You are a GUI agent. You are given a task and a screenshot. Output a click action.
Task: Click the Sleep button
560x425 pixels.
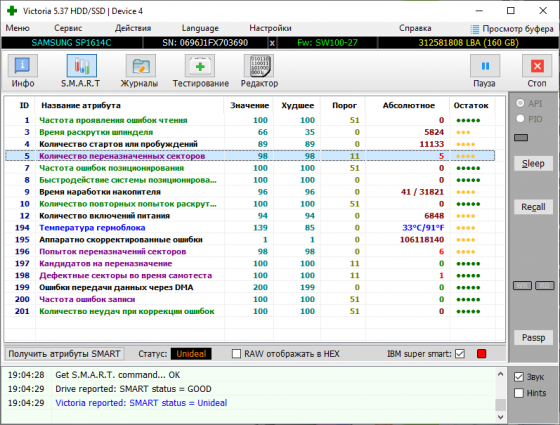pos(533,164)
